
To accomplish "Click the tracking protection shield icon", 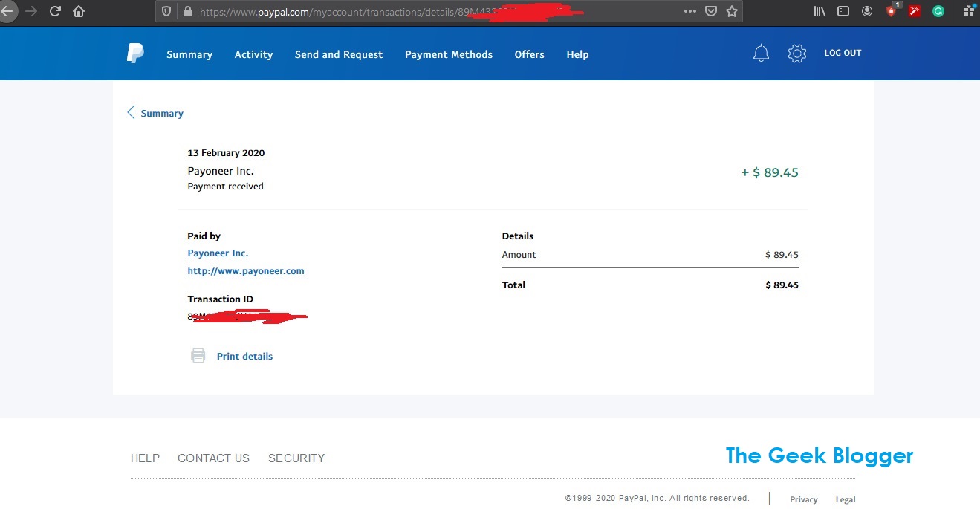I will [166, 11].
